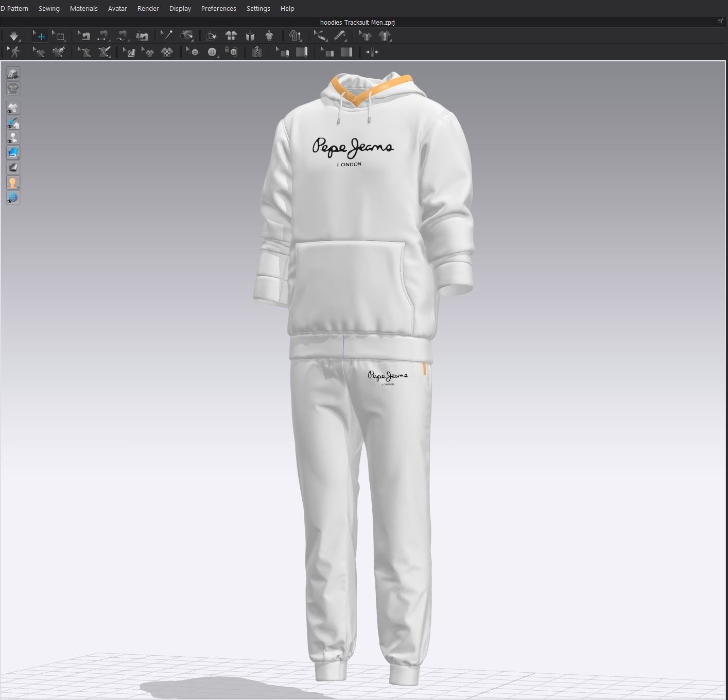This screenshot has width=728, height=700.
Task: Select the Transform Graphic checkered shirt tool
Action: (148, 52)
